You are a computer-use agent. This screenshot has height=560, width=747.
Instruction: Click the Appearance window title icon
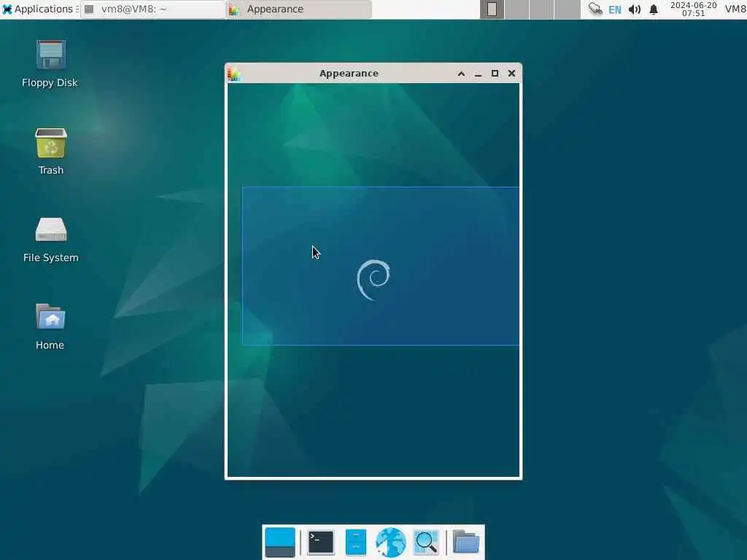pos(234,74)
